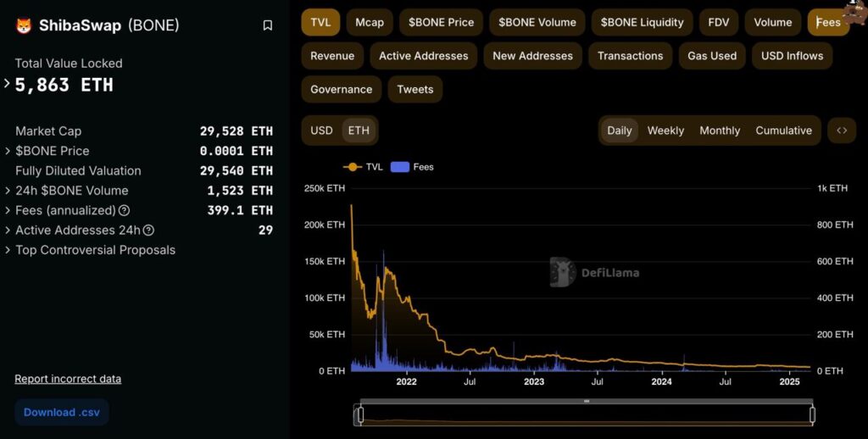Screen dimensions: 868x439
Task: Toggle the Fees chart metric
Action: point(828,23)
